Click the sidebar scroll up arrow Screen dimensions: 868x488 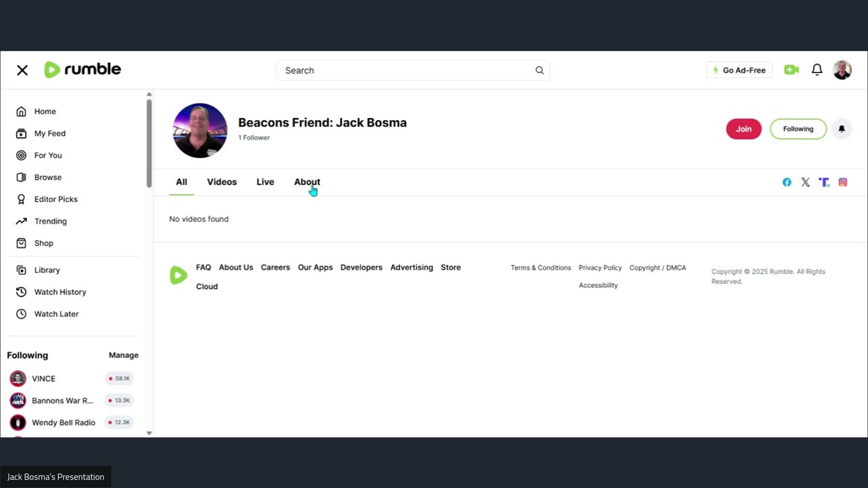click(149, 95)
